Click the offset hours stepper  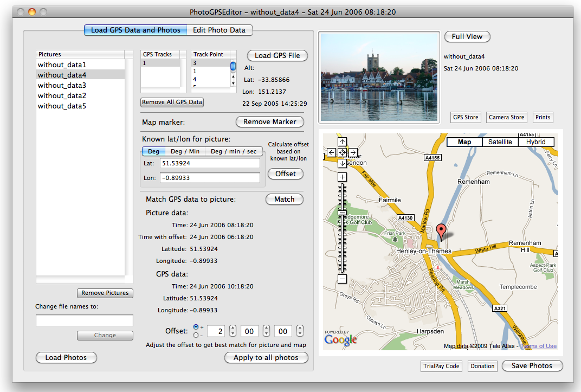[233, 331]
